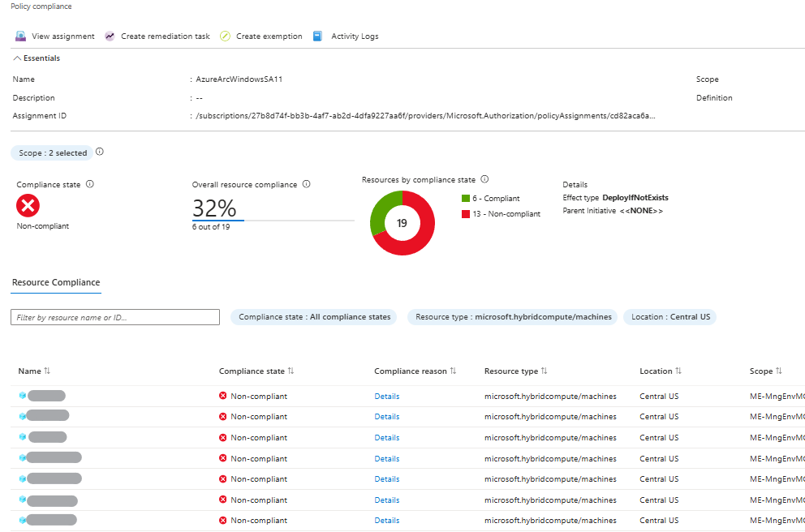Click Create exemption button

261,36
